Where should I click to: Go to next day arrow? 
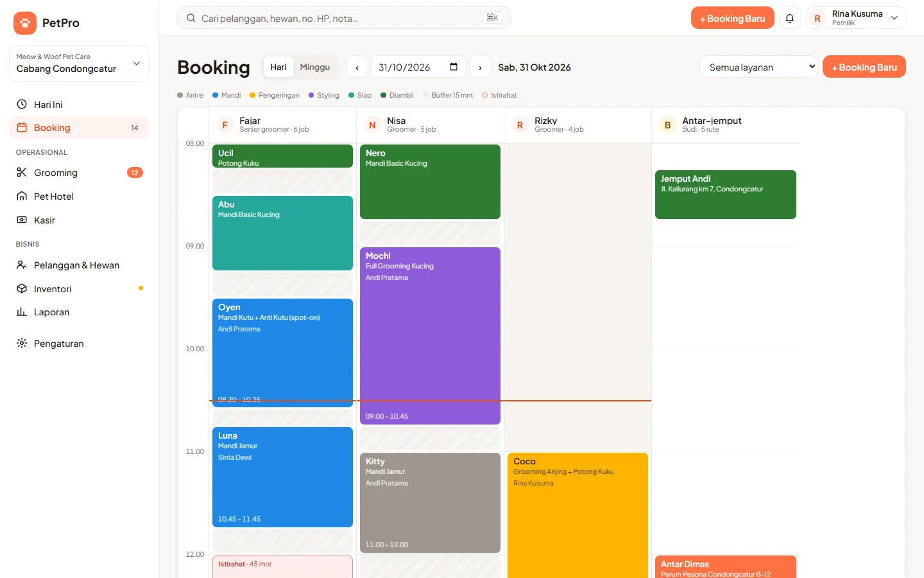tap(480, 67)
